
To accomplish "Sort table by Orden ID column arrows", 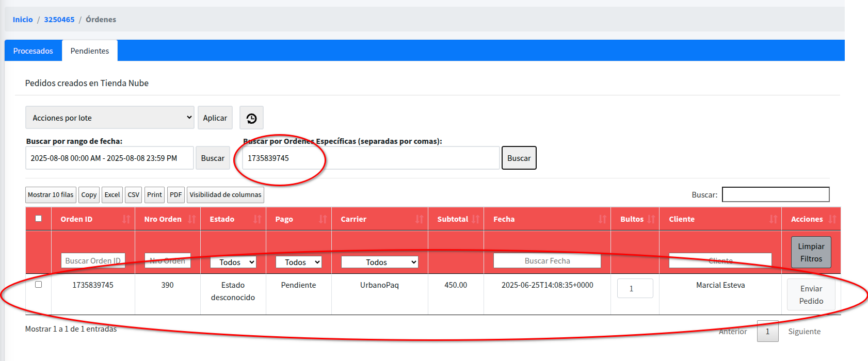I will click(126, 219).
